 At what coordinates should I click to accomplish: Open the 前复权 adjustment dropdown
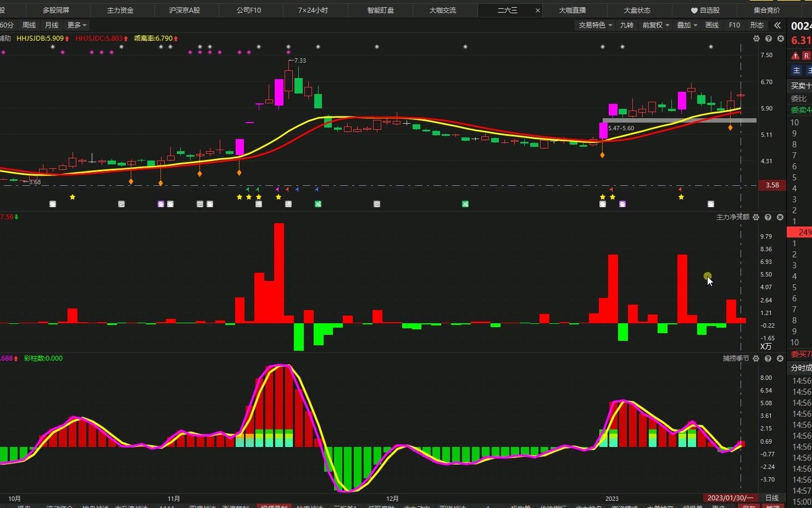pyautogui.click(x=656, y=25)
